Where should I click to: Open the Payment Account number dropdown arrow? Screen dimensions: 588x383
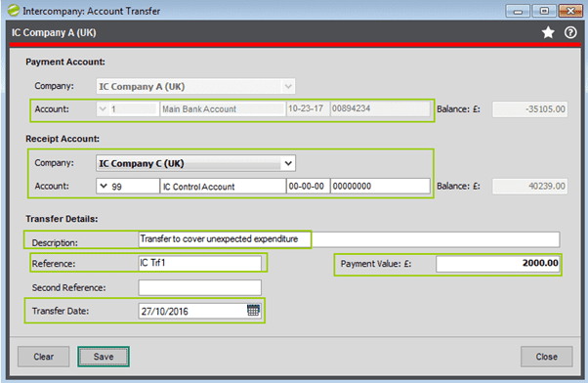coord(103,109)
